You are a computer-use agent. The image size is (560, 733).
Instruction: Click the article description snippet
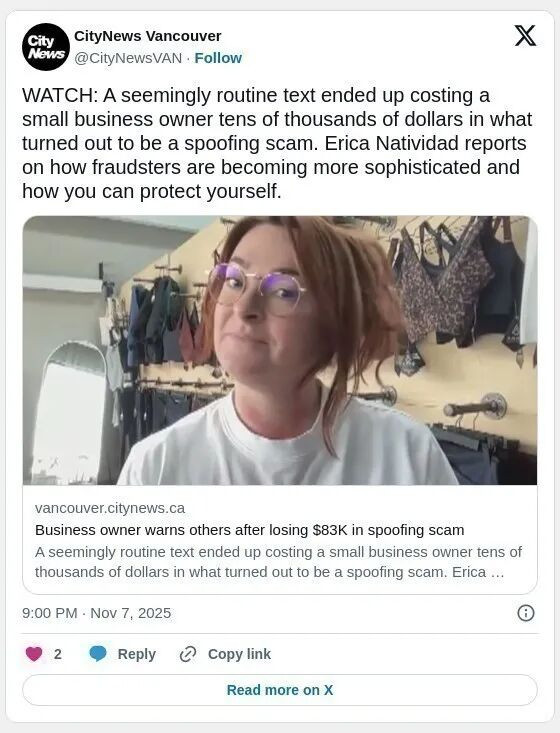(278, 562)
